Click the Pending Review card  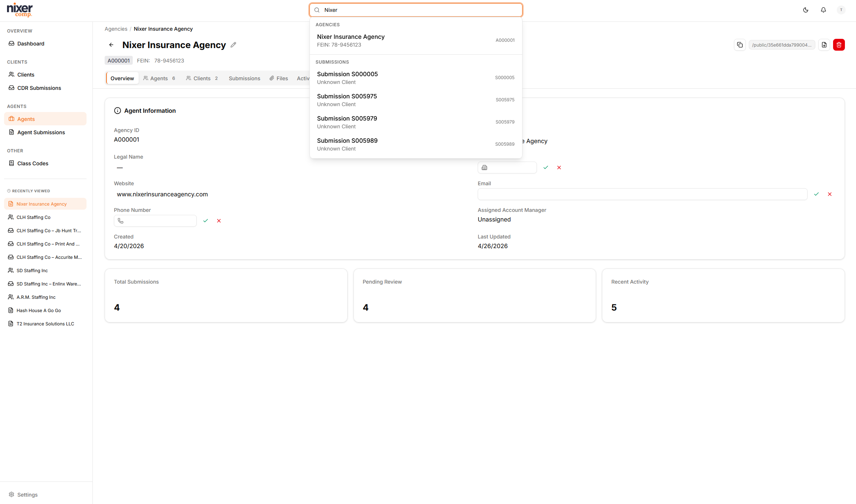[475, 295]
